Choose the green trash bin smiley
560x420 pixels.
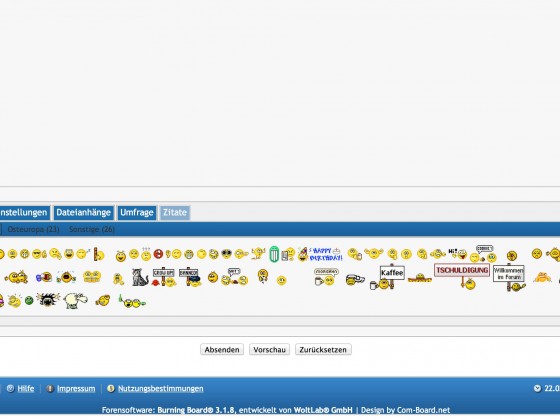274,254
